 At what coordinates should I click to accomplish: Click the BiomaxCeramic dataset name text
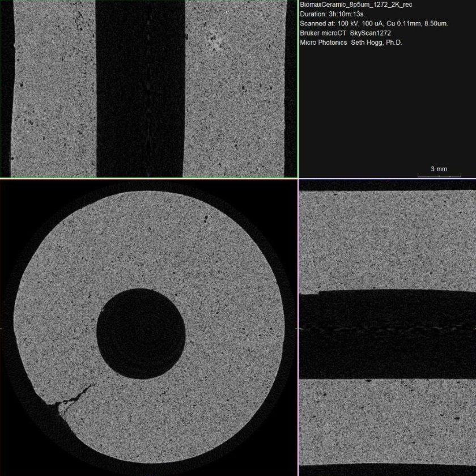click(x=356, y=5)
